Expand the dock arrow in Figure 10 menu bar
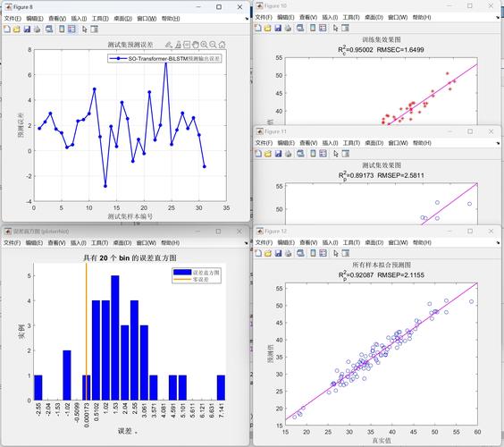This screenshot has height=447, width=504. [x=498, y=17]
